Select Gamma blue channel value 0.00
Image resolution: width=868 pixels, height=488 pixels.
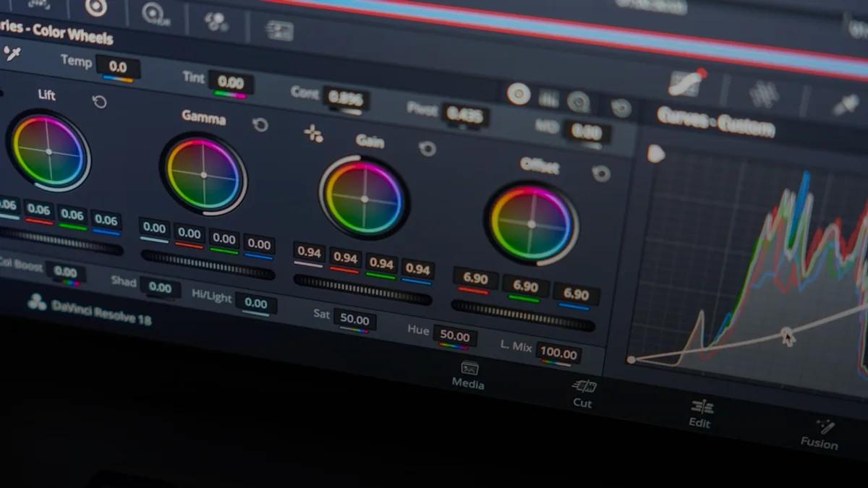259,244
